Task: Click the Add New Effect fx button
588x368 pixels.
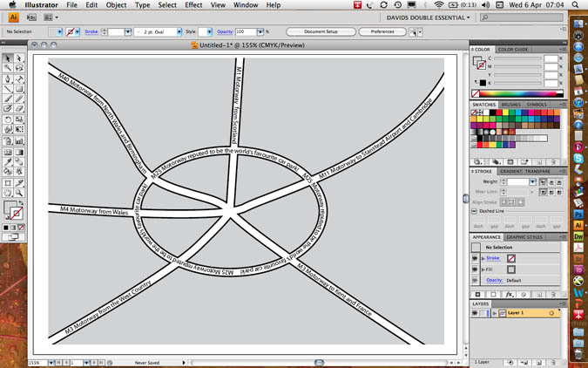Action: 509,294
